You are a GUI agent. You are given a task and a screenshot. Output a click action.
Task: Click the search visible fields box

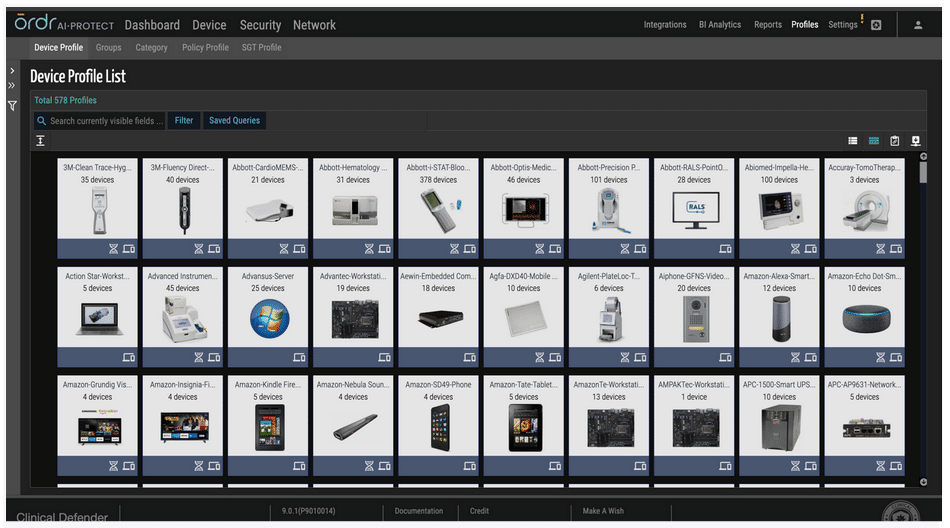point(100,121)
